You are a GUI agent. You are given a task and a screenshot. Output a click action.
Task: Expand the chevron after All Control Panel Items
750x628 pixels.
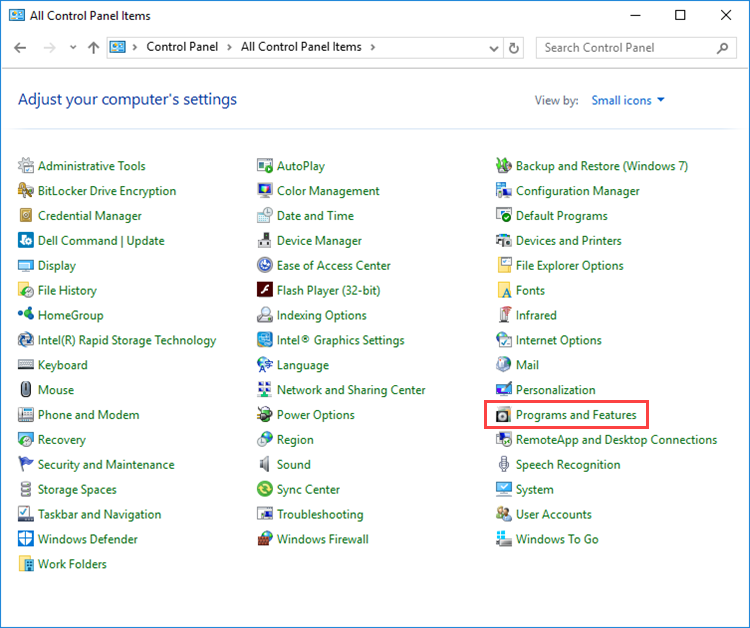(x=373, y=47)
